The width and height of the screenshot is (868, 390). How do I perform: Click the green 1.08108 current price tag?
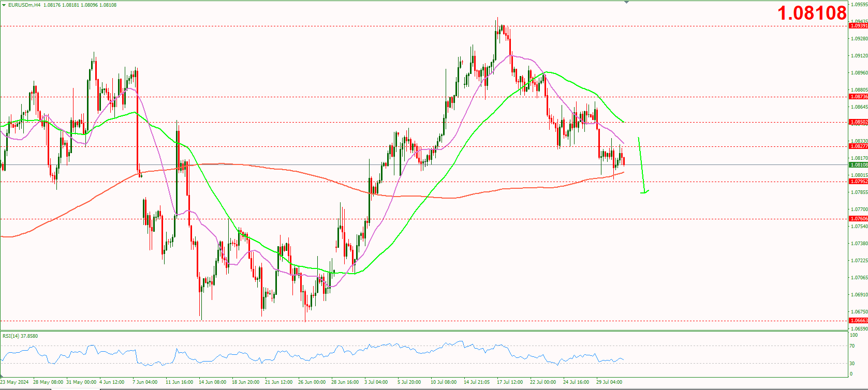point(859,165)
